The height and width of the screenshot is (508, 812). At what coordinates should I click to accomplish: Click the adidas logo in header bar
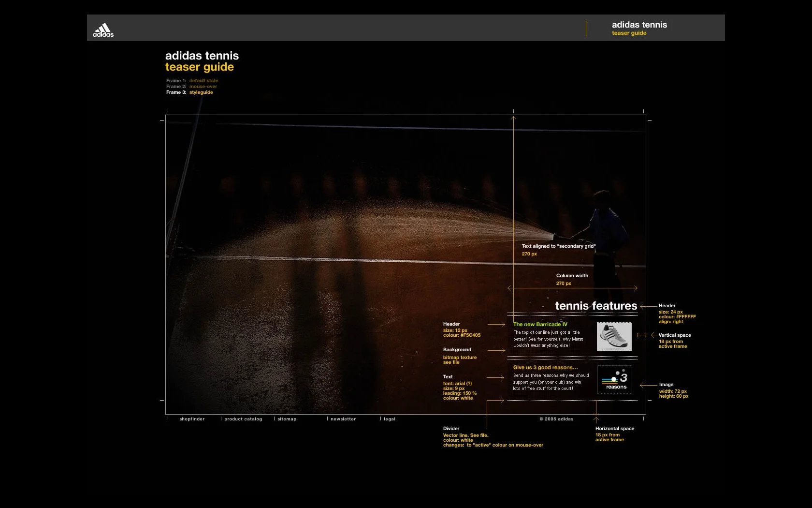[x=103, y=30]
